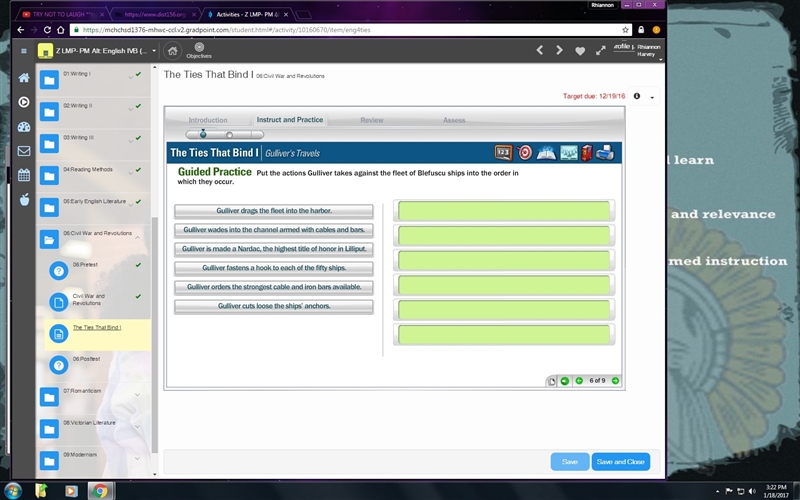Select 'Gulliver cuts loose the ships' anchors' tile

[x=274, y=306]
